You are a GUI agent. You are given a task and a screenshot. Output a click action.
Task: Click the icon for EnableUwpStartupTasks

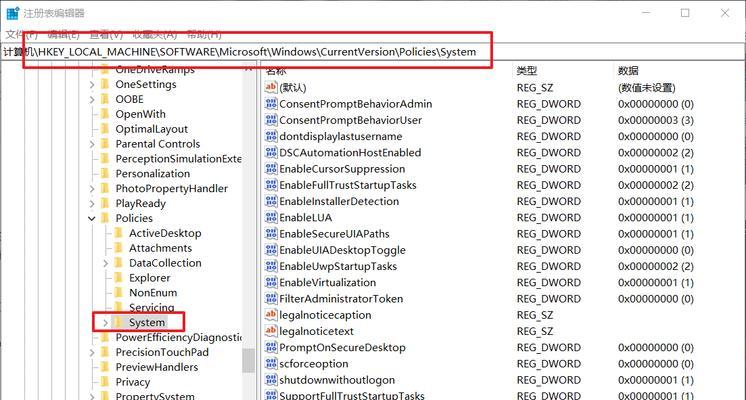(x=271, y=266)
